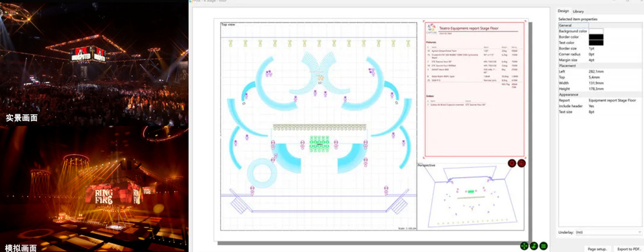
Task: Click the second red circular icon above Perspective view
Action: pos(521,163)
